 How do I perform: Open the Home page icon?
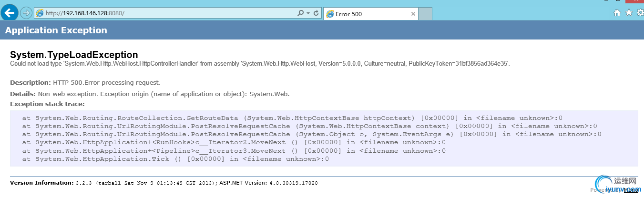click(x=617, y=13)
